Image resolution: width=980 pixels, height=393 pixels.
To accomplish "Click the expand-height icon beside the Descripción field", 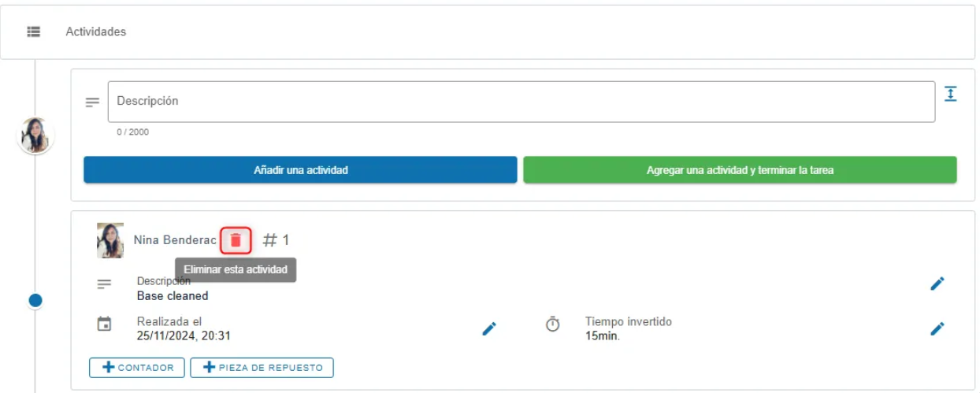I will (951, 94).
